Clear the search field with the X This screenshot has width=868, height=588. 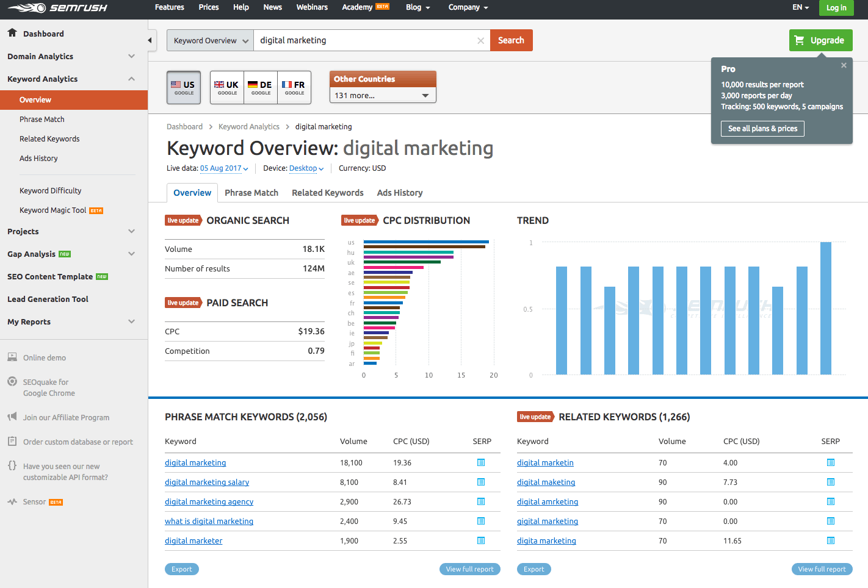click(x=480, y=41)
